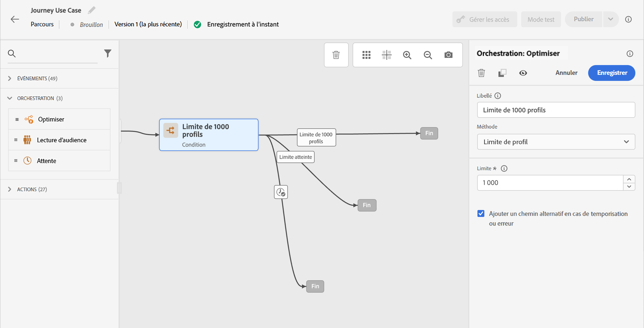
Task: Click the timeout path clock icon on canvas
Action: coord(281,192)
